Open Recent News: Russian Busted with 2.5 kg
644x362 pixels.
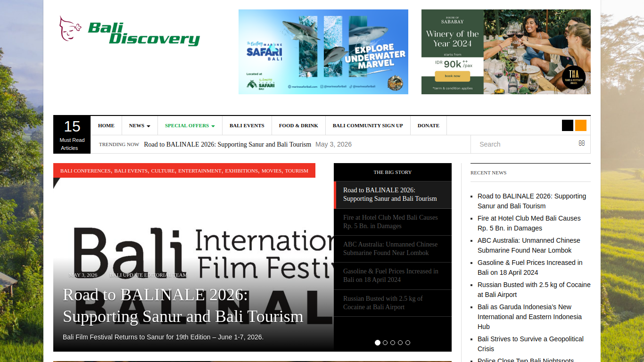pyautogui.click(x=534, y=290)
